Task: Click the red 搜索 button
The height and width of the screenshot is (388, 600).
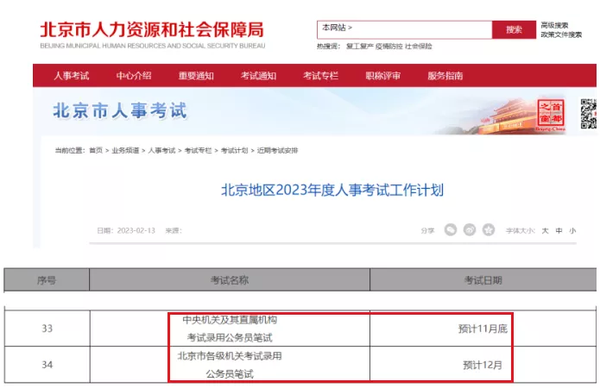Action: (514, 30)
